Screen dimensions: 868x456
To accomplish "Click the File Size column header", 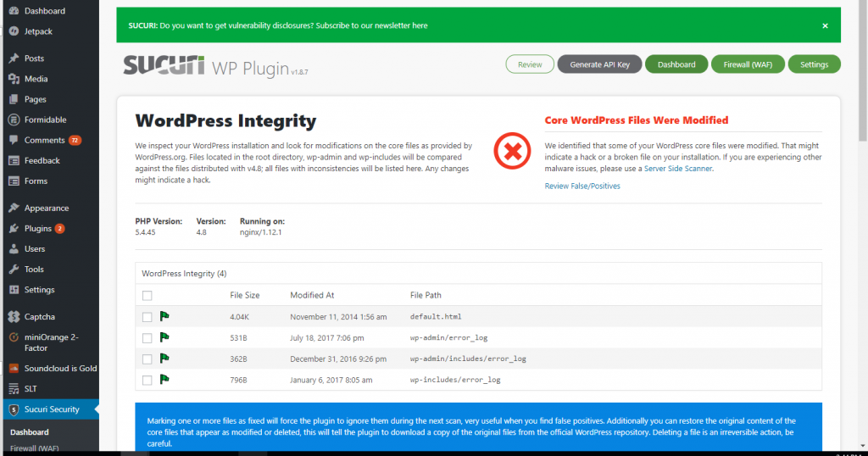I will click(245, 296).
